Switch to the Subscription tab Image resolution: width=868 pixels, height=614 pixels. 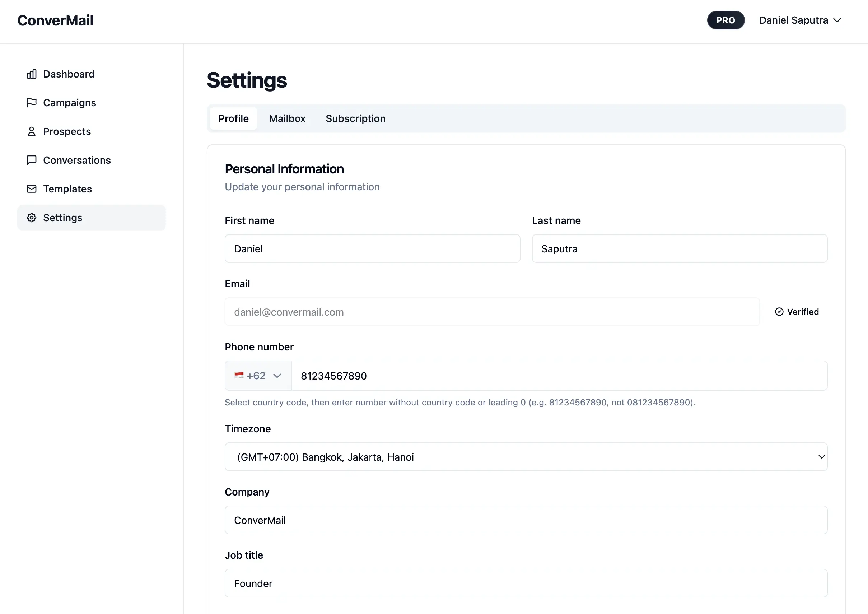click(355, 119)
